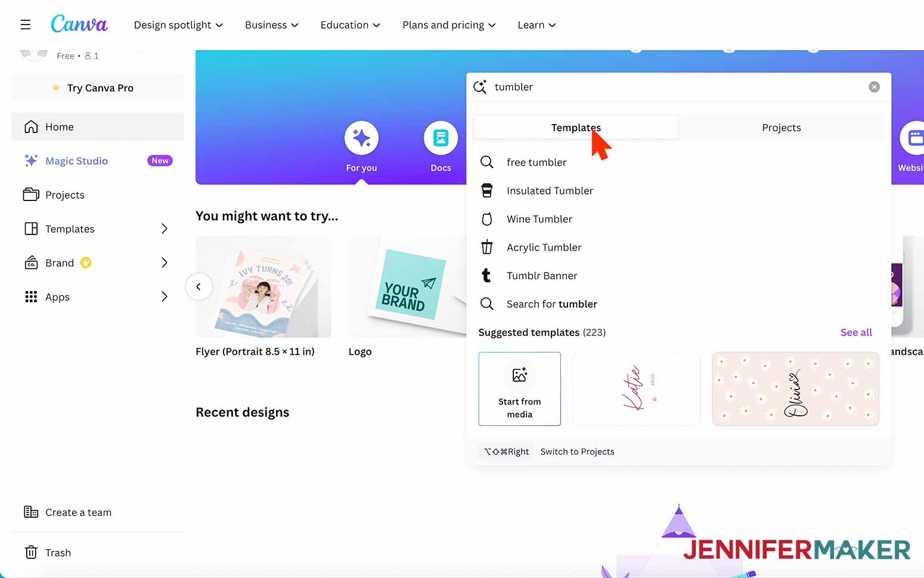Switch to the Projects search tab
Screen dimensions: 924x578
click(781, 128)
